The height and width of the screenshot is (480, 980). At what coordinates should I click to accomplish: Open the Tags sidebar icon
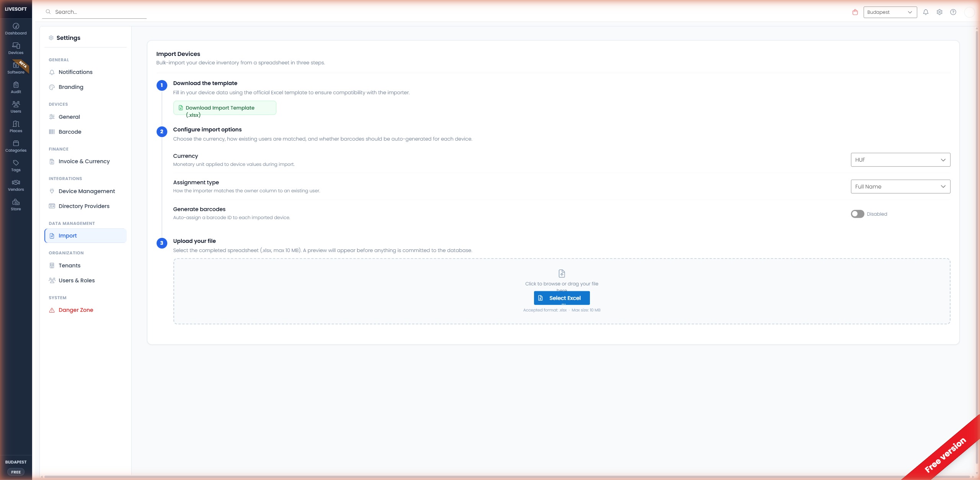click(x=16, y=165)
